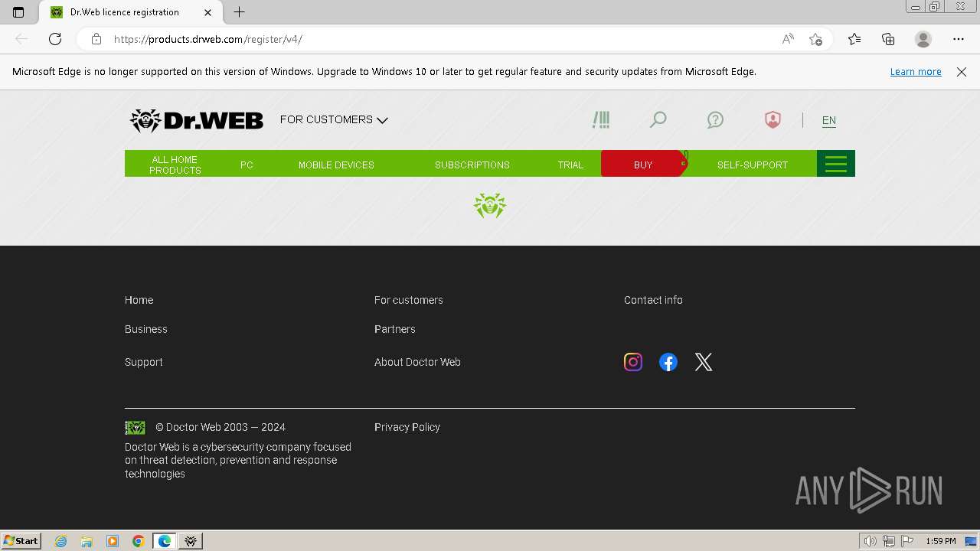Select All Home Products menu item
Screen dimensions: 980x551
pos(175,165)
